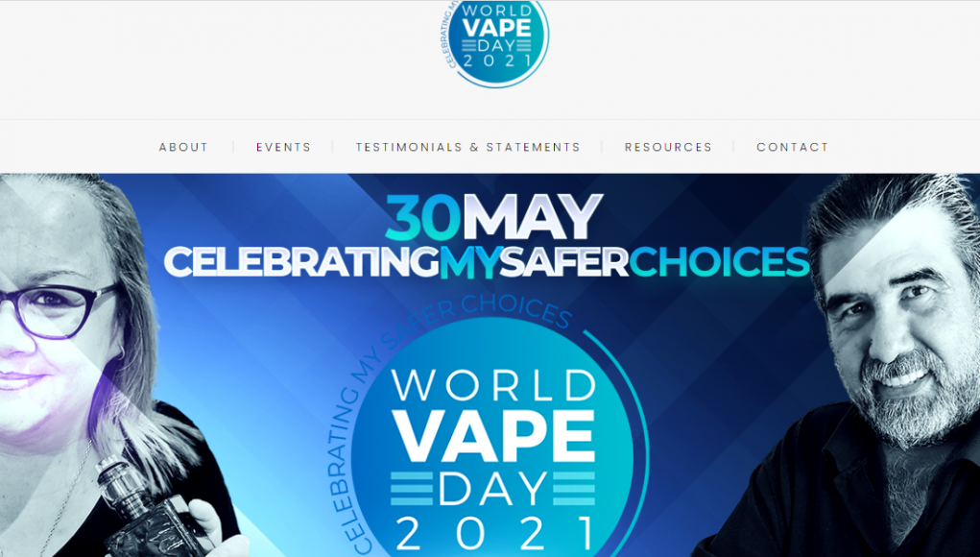Screen dimensions: 980x557
Task: Select the Resources navigation link
Action: coord(668,148)
